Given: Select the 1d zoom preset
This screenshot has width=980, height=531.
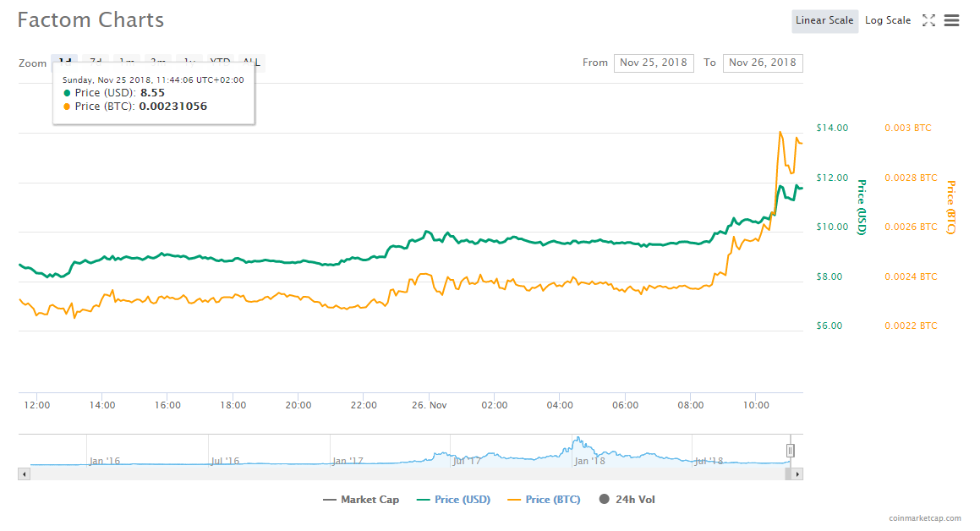Looking at the screenshot, I should [x=65, y=63].
